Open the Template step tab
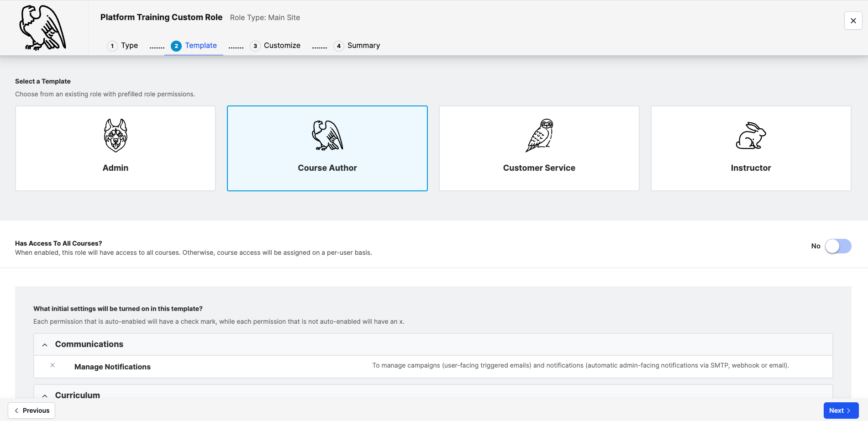The width and height of the screenshot is (868, 421). pyautogui.click(x=194, y=46)
